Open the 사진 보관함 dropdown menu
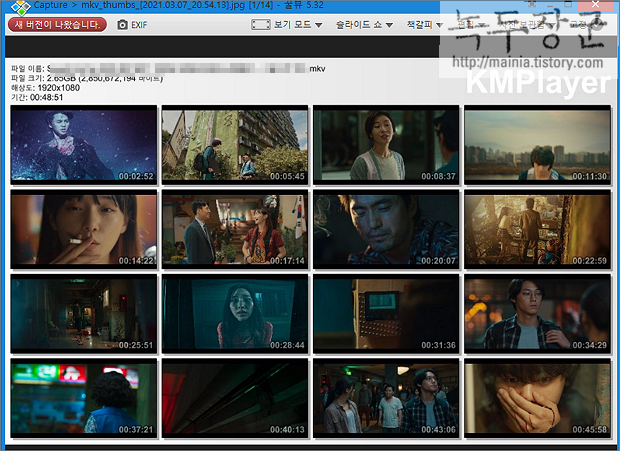The height and width of the screenshot is (451, 620). tap(526, 25)
